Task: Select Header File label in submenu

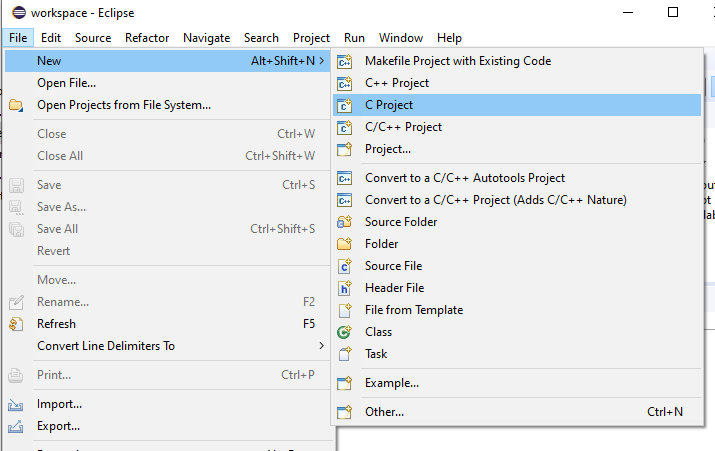Action: tap(395, 288)
